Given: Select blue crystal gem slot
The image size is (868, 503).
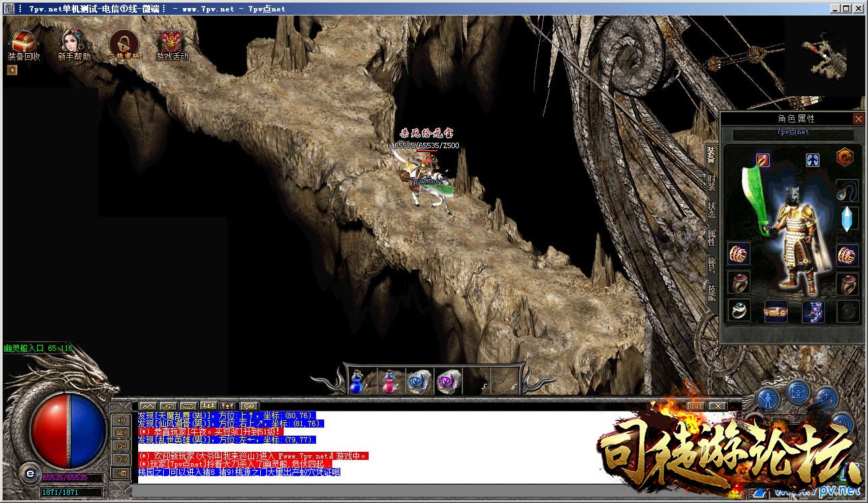Looking at the screenshot, I should (x=847, y=220).
